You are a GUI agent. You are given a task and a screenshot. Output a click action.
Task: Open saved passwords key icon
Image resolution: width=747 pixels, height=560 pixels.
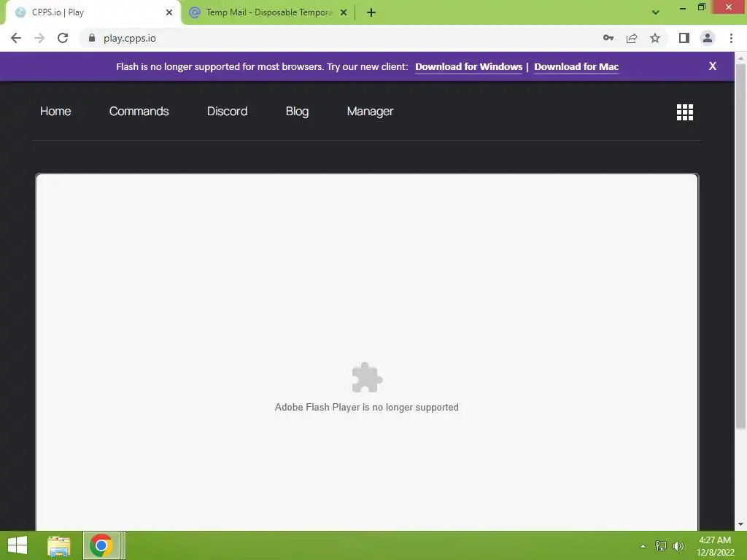coord(608,38)
